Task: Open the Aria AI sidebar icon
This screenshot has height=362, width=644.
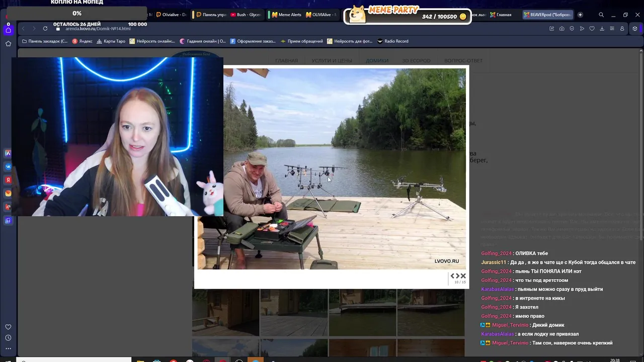Action: tap(8, 153)
